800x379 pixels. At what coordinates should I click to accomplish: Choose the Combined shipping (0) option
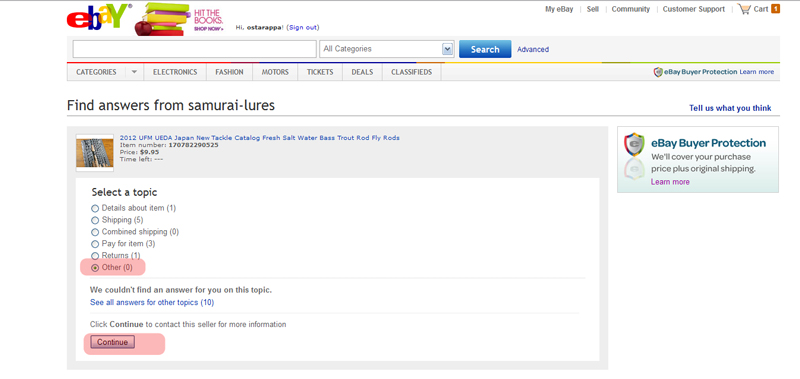tap(95, 232)
